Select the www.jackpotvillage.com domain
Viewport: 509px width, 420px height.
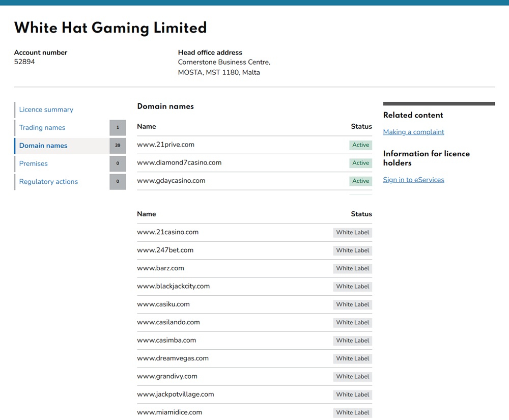point(175,395)
